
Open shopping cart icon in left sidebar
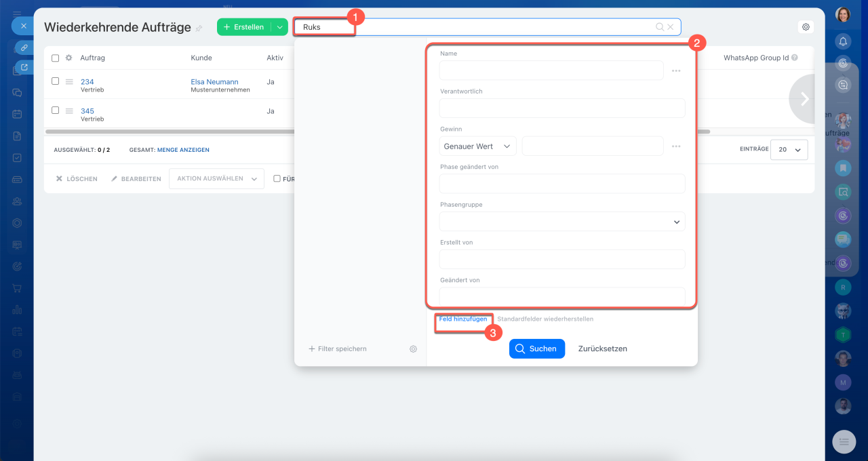[x=18, y=288]
